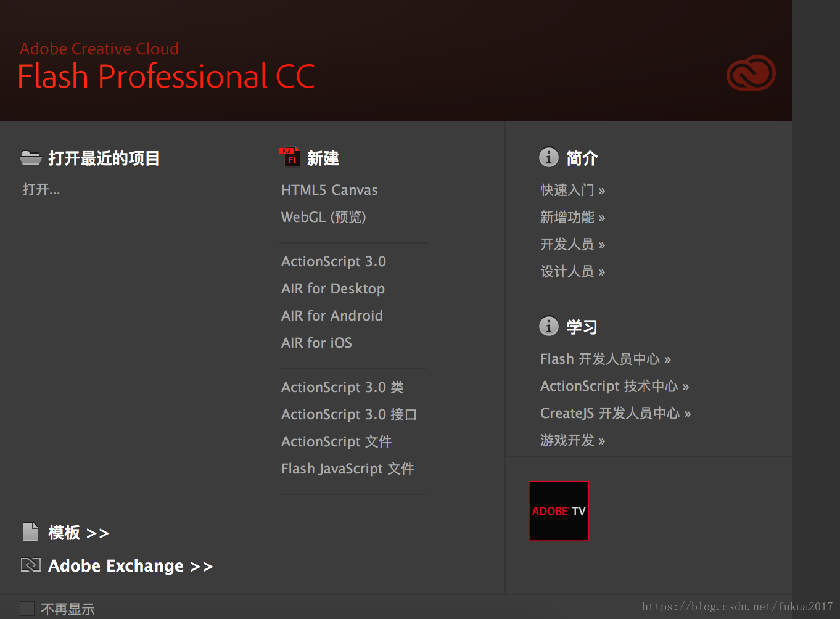Viewport: 840px width, 619px height.
Task: Create a Flash JavaScript 文件
Action: click(348, 469)
